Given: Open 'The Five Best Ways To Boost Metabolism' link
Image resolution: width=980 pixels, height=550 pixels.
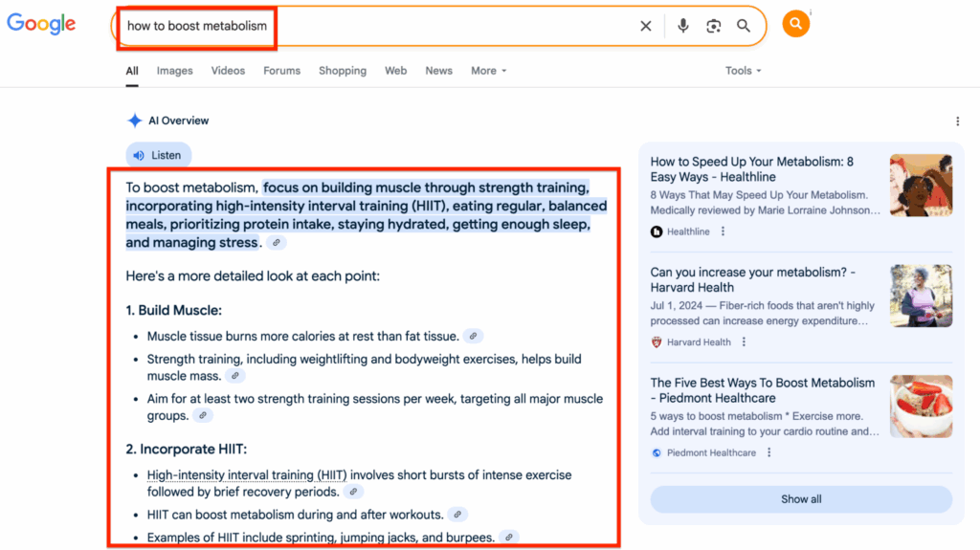Looking at the screenshot, I should pyautogui.click(x=763, y=390).
